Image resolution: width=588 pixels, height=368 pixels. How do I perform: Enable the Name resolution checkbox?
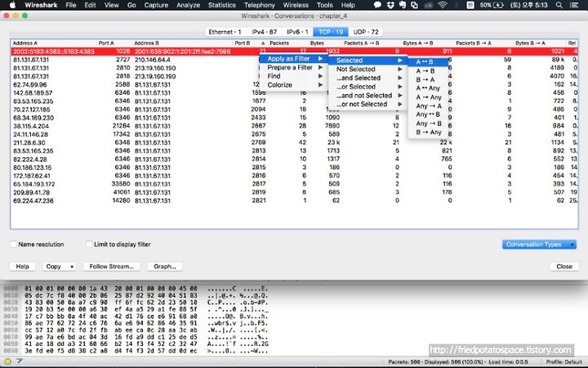click(13, 244)
